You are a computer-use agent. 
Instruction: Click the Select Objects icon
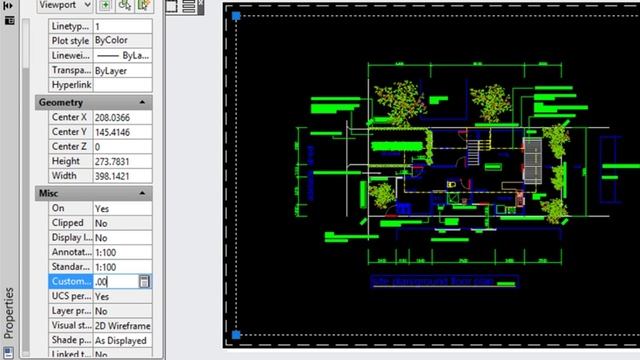125,6
